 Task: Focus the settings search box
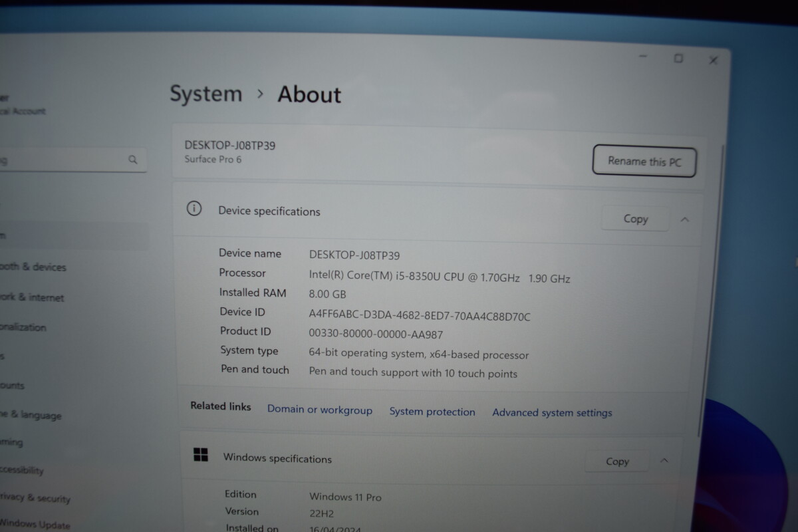click(x=72, y=160)
